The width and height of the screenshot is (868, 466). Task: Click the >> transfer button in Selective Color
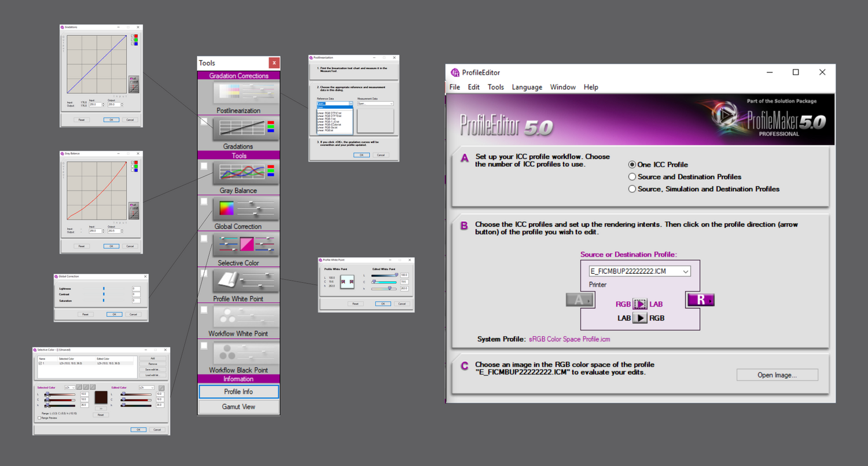point(101,409)
